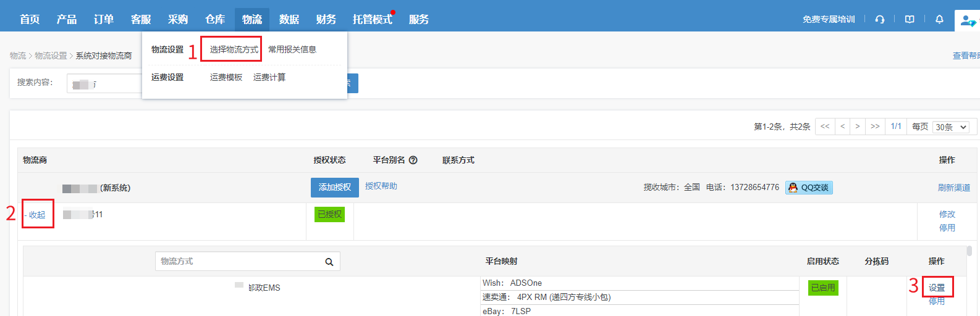980x316 pixels.
Task: Go to the next page arrow
Action: tap(857, 127)
